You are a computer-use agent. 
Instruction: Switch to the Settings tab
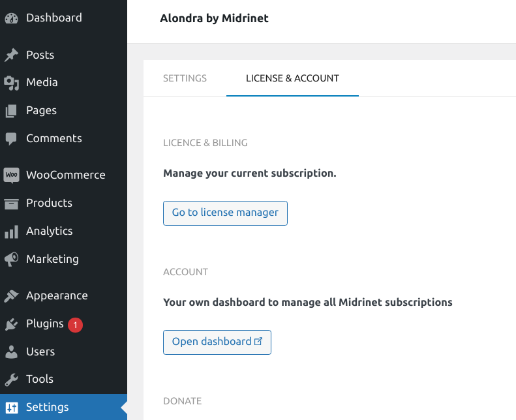tap(185, 78)
